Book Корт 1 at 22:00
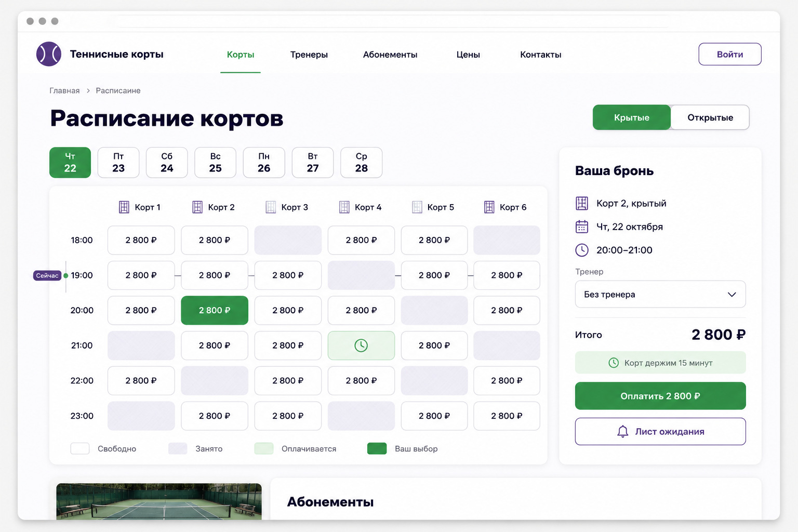The image size is (798, 532). click(x=141, y=381)
